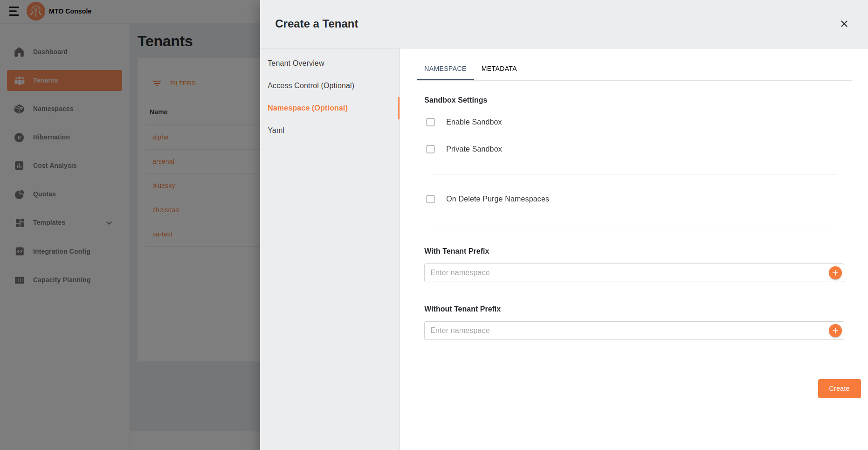Open the chelseaa tenant link

[165, 210]
